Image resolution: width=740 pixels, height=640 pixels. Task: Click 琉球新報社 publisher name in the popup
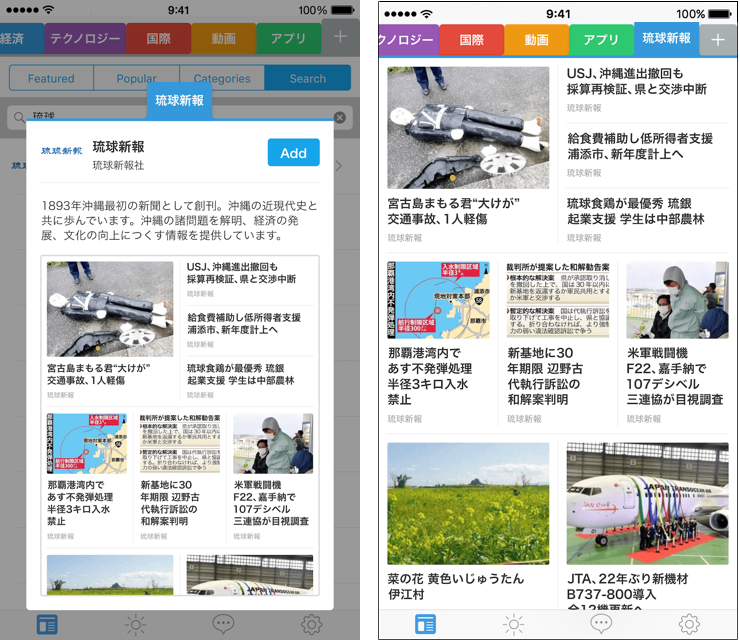pyautogui.click(x=118, y=165)
